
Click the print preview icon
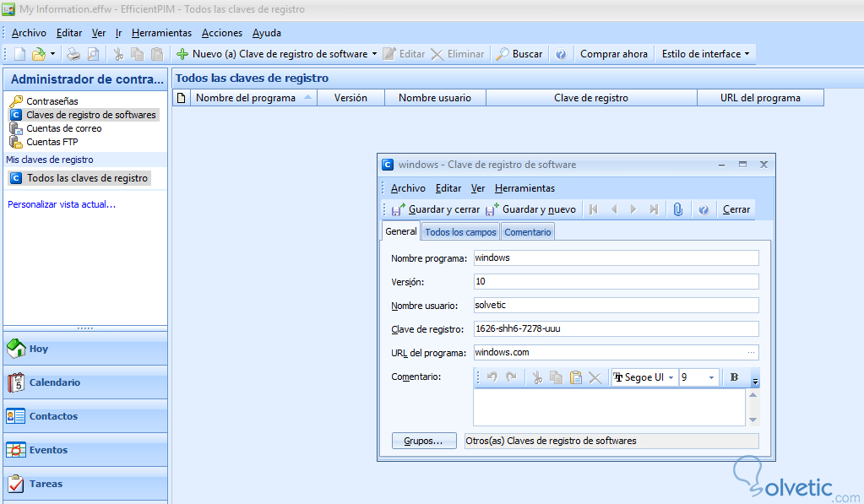93,54
